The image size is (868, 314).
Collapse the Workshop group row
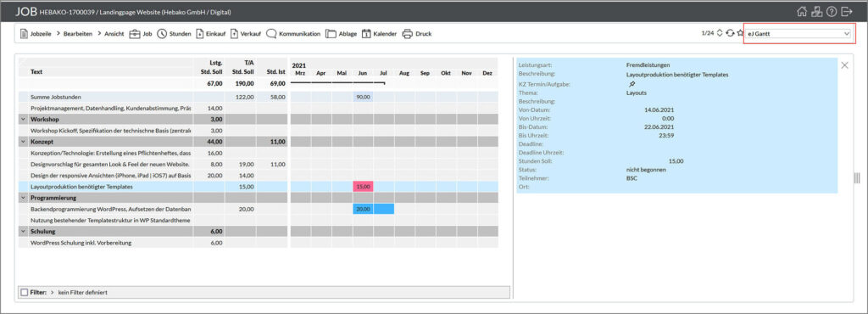point(23,119)
